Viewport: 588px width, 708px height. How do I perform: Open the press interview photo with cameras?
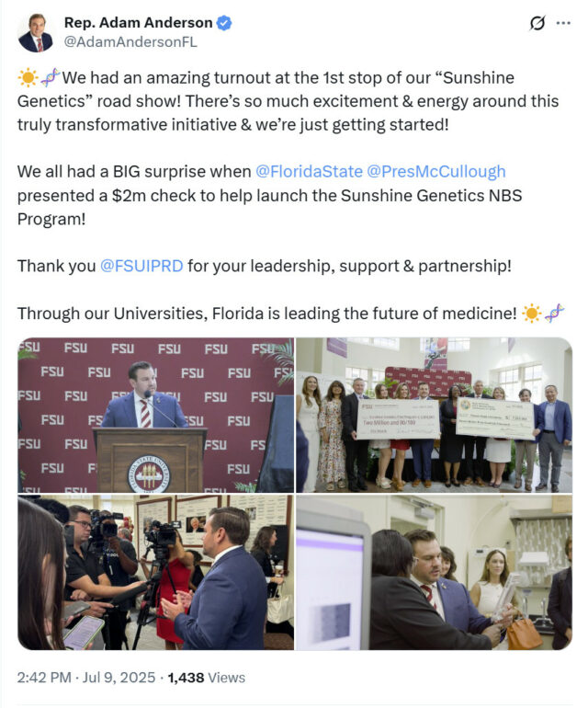155,573
